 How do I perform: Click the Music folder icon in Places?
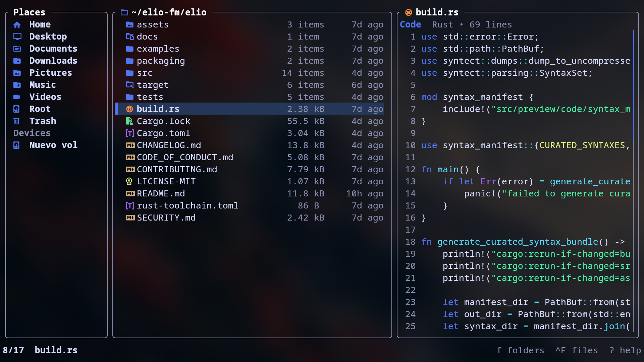tap(17, 85)
